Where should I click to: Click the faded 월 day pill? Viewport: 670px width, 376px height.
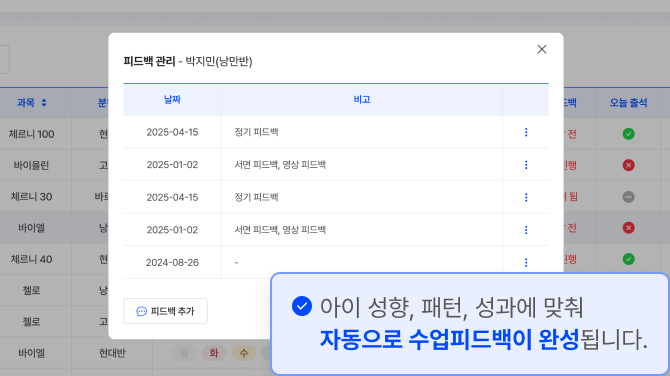184,353
